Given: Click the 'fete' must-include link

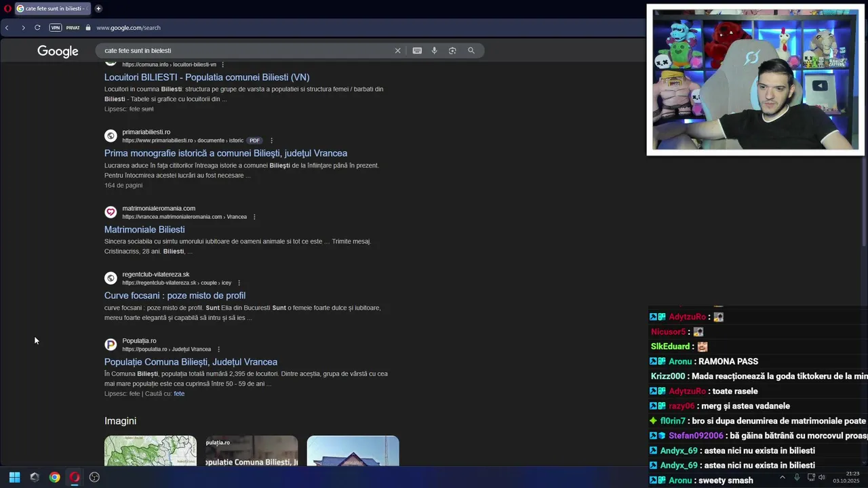Looking at the screenshot, I should point(179,394).
